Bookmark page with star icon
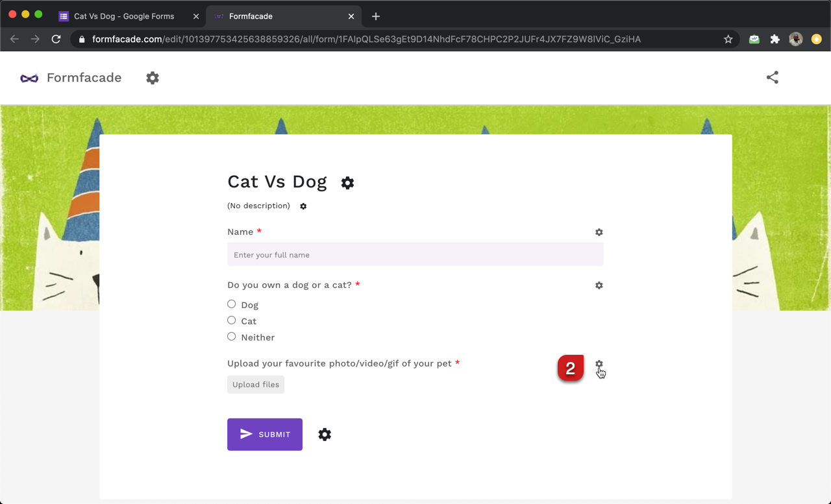The image size is (831, 504). 728,40
